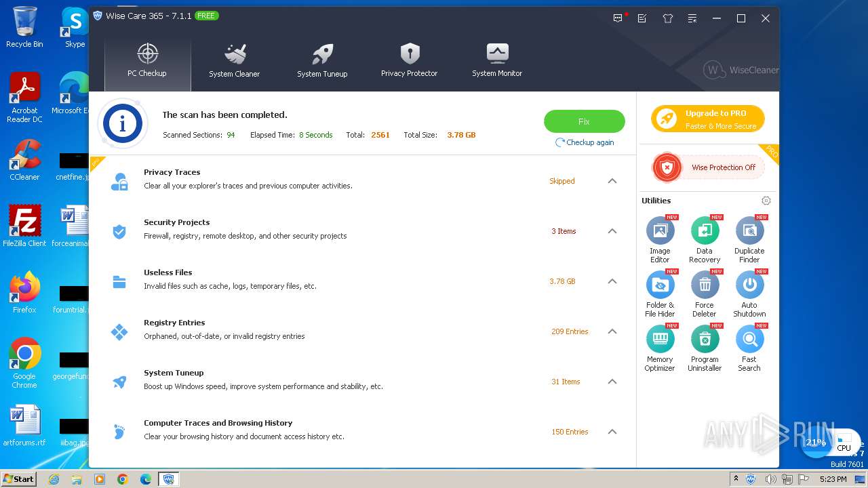Switch to the System Cleaner tab
868x488 pixels.
tap(235, 61)
